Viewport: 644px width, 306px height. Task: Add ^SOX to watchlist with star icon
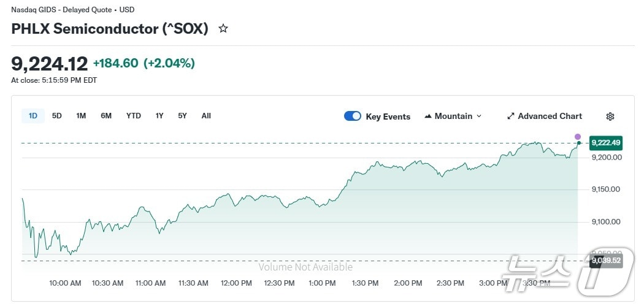pyautogui.click(x=223, y=28)
